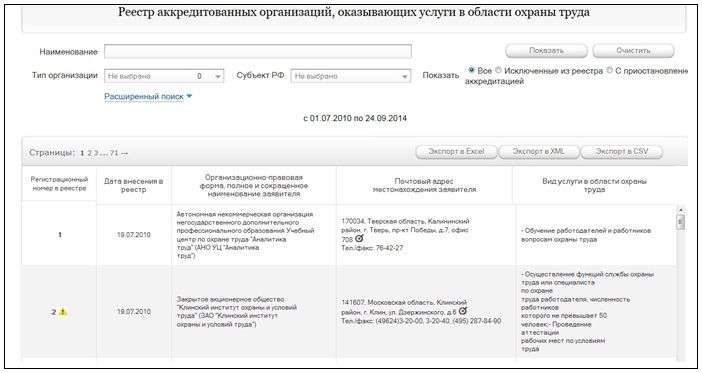Click date cell 19.07.2010 in row 1
The height and width of the screenshot is (373, 702).
pos(134,235)
